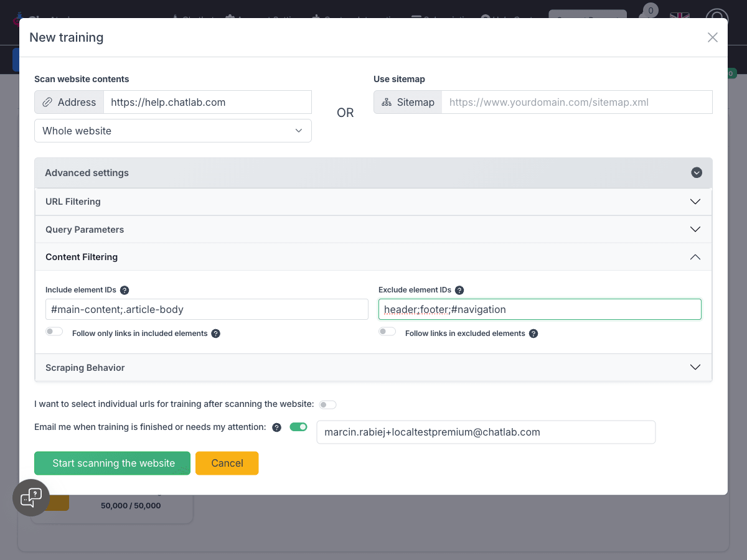Toggle selecting individual urls after scanning
The height and width of the screenshot is (560, 747).
327,404
